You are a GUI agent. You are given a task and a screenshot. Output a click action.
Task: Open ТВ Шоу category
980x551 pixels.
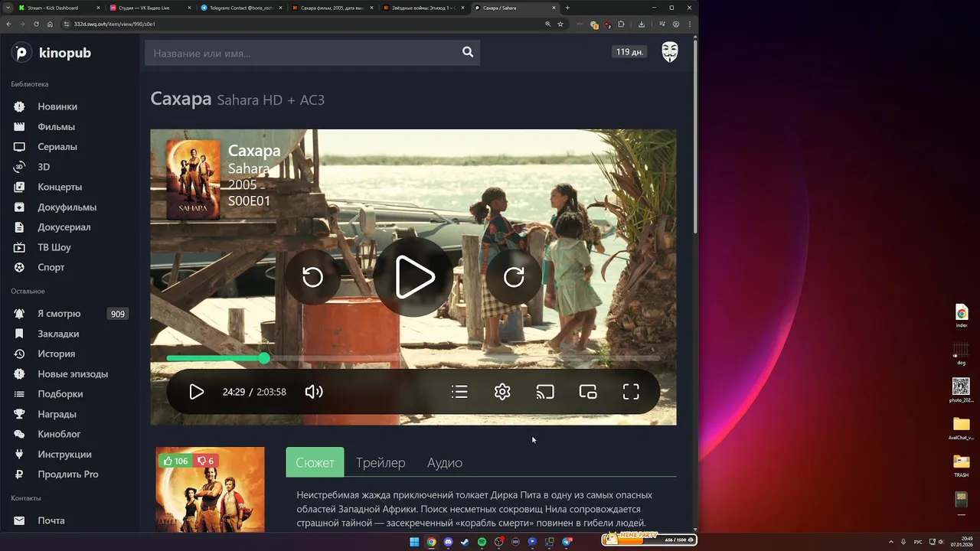(54, 247)
